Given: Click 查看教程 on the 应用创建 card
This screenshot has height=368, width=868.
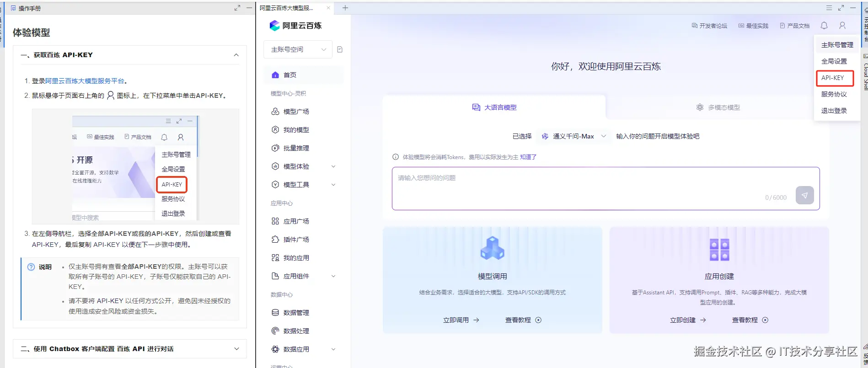Looking at the screenshot, I should click(750, 320).
